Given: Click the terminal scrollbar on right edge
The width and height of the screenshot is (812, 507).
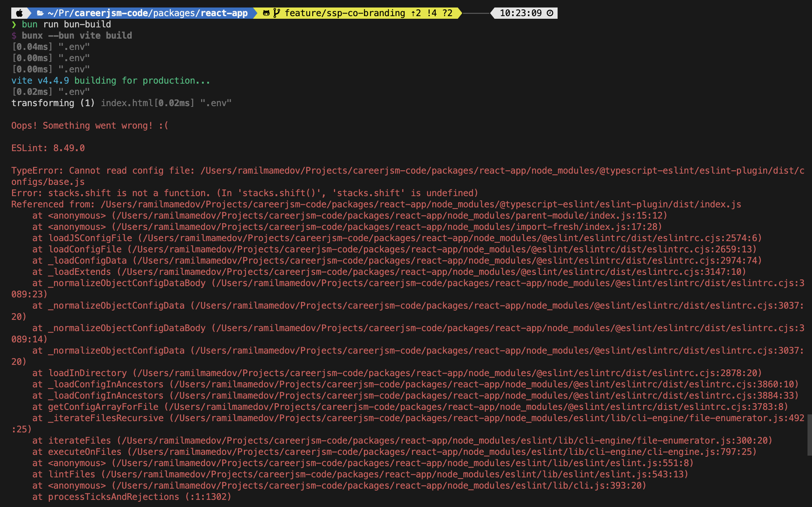Looking at the screenshot, I should (x=809, y=435).
